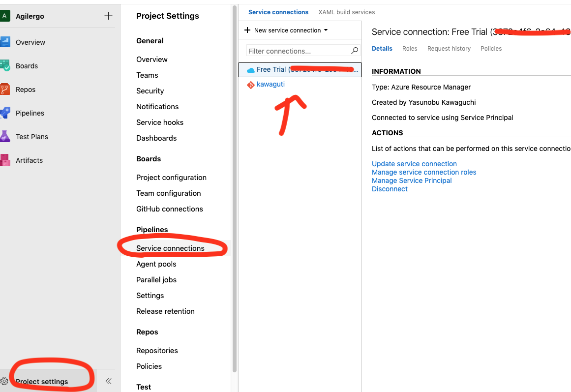Open the Request history tab
The image size is (571, 392).
coord(449,49)
